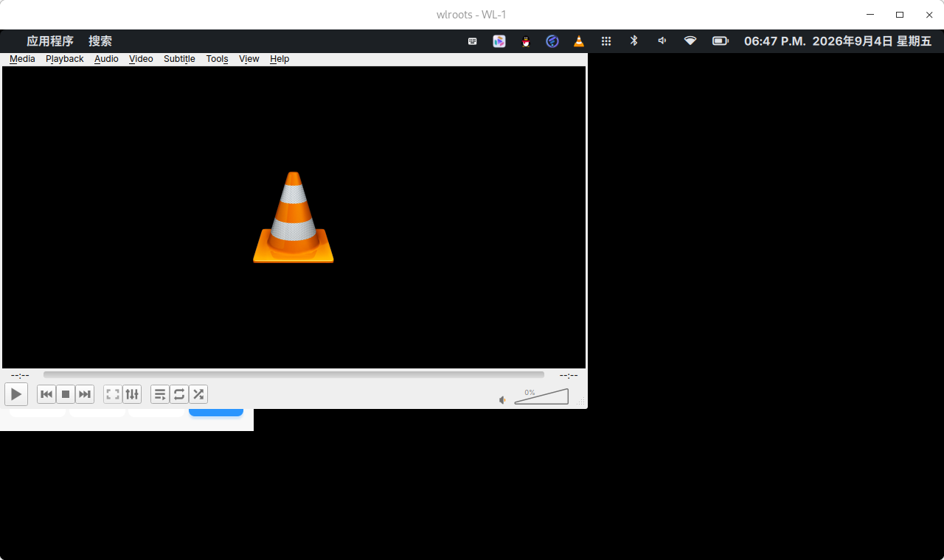Toggle loop repeat mode

coord(179,394)
